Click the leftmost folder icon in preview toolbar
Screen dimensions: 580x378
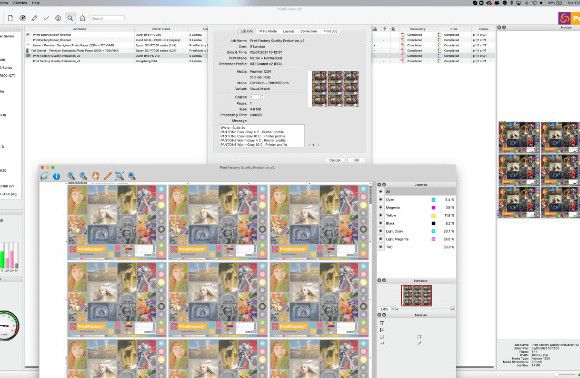pos(44,176)
